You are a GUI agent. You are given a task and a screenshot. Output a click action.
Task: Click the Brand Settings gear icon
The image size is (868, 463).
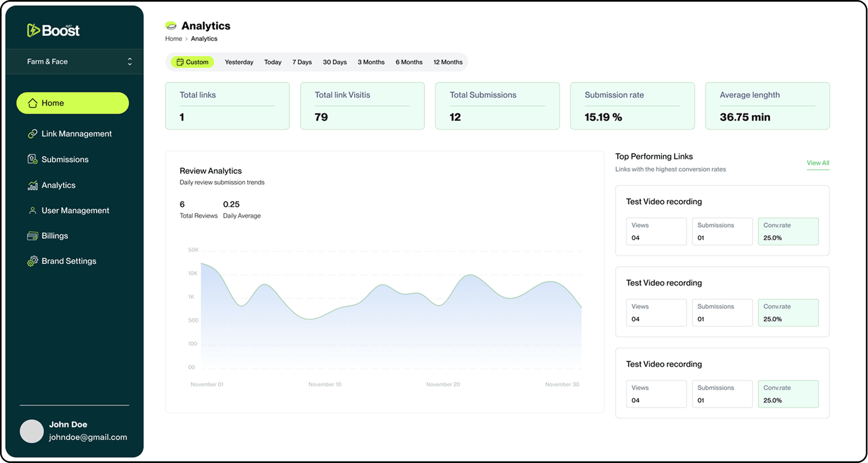coord(33,261)
